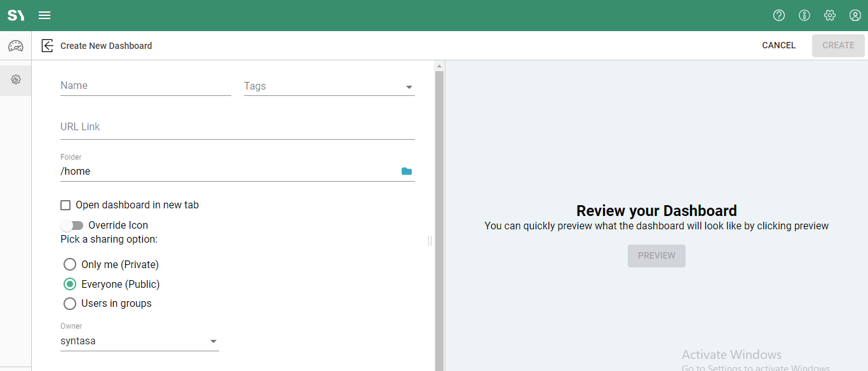Open the hamburger navigation menu
Screen dimensions: 868x371
coord(44,15)
